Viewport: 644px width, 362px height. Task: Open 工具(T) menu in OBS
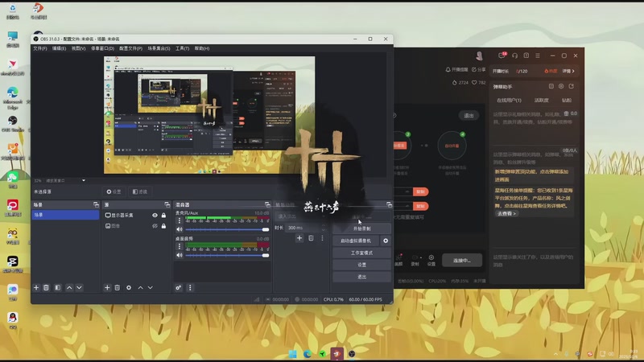[x=183, y=48]
